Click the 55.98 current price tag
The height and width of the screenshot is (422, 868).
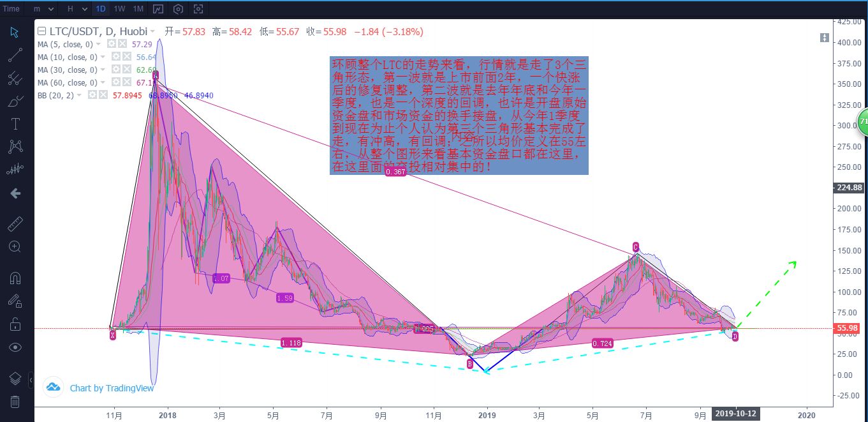coord(850,328)
